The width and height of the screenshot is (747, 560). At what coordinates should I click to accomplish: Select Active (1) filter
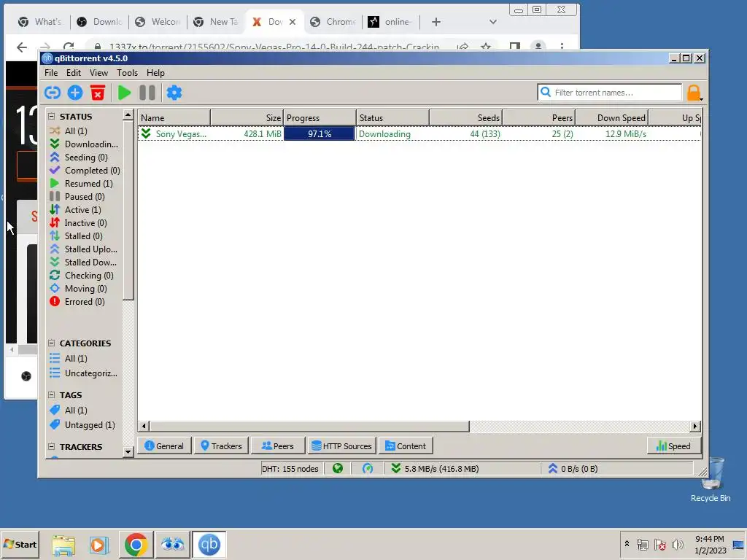pyautogui.click(x=75, y=209)
